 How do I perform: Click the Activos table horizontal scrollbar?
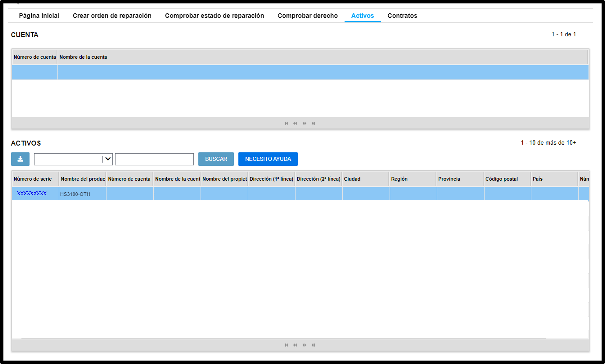tap(284, 338)
